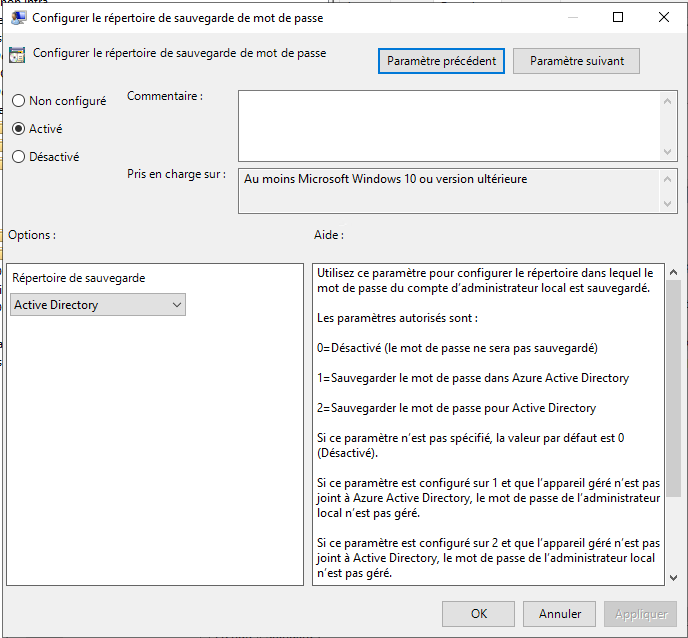Click the 'Options :' label

(x=32, y=235)
